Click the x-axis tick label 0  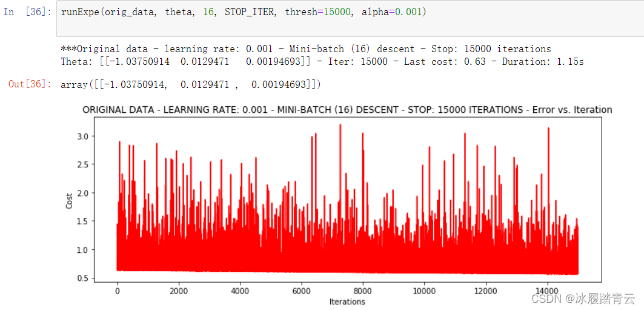tap(118, 290)
